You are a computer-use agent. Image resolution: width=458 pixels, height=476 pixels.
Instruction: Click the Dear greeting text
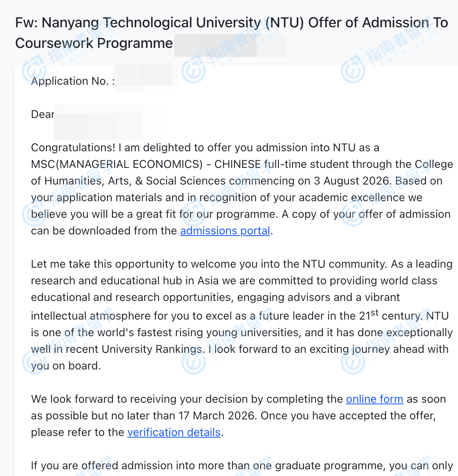pos(42,114)
